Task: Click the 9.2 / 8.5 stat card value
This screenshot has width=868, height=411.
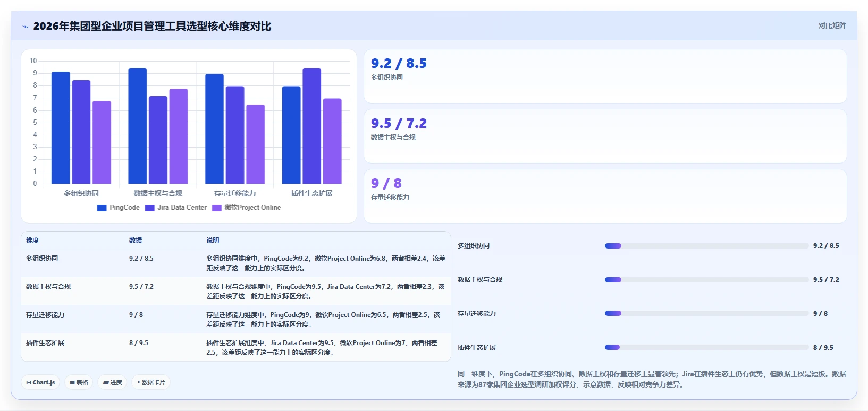Action: point(399,63)
